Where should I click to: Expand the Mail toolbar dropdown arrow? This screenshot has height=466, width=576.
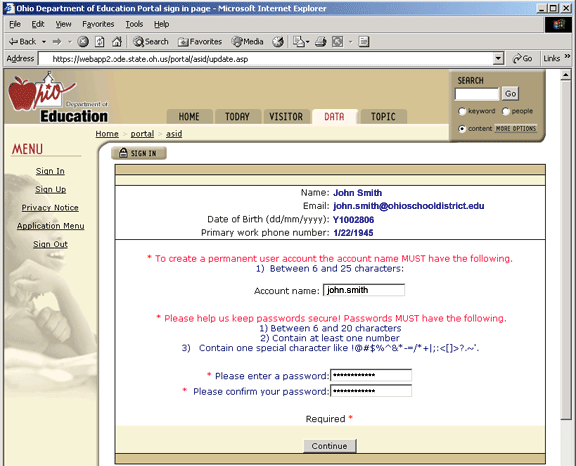tap(307, 42)
